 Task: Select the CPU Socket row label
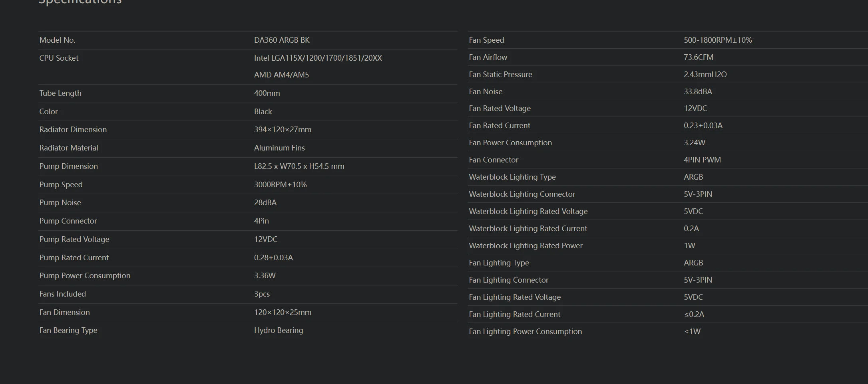[59, 58]
